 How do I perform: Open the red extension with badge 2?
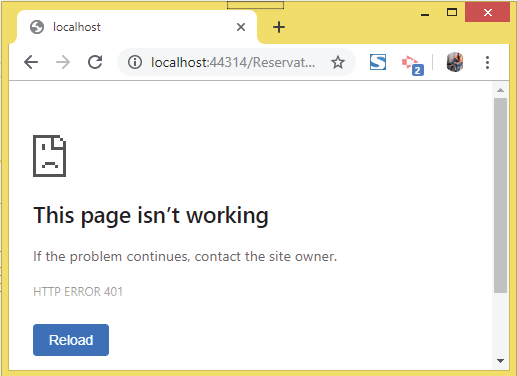(x=412, y=65)
